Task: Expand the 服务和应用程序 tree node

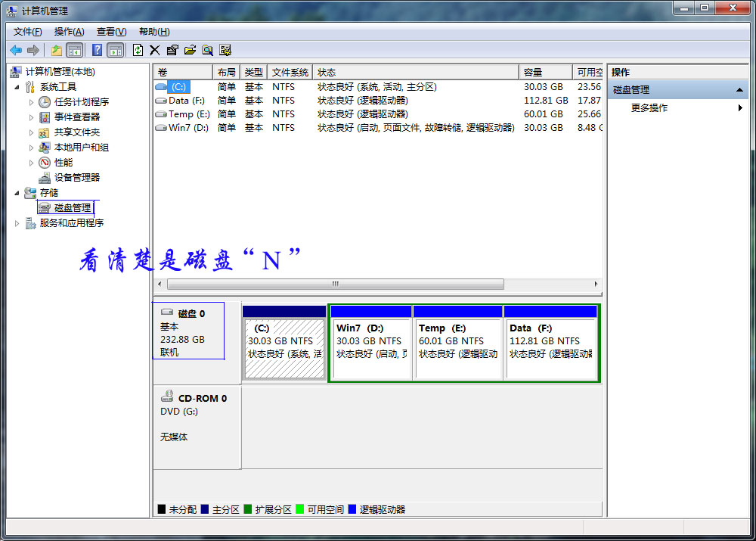Action: 17,223
